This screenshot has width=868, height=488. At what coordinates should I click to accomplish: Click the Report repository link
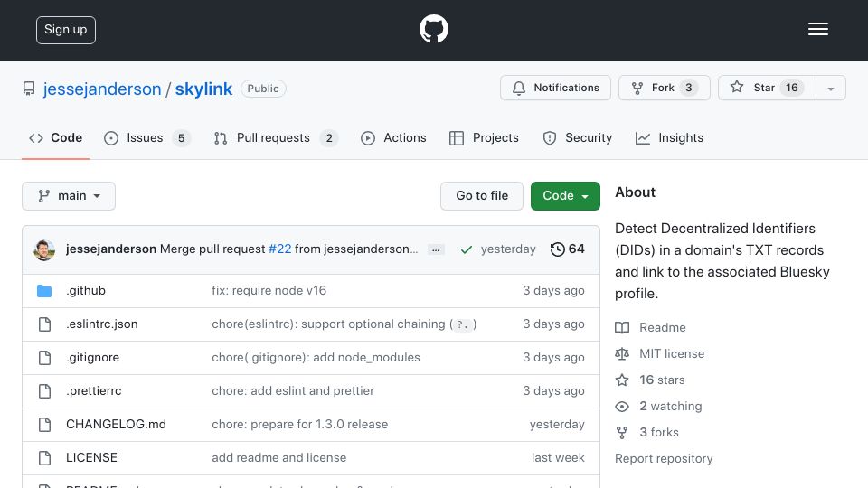664,459
